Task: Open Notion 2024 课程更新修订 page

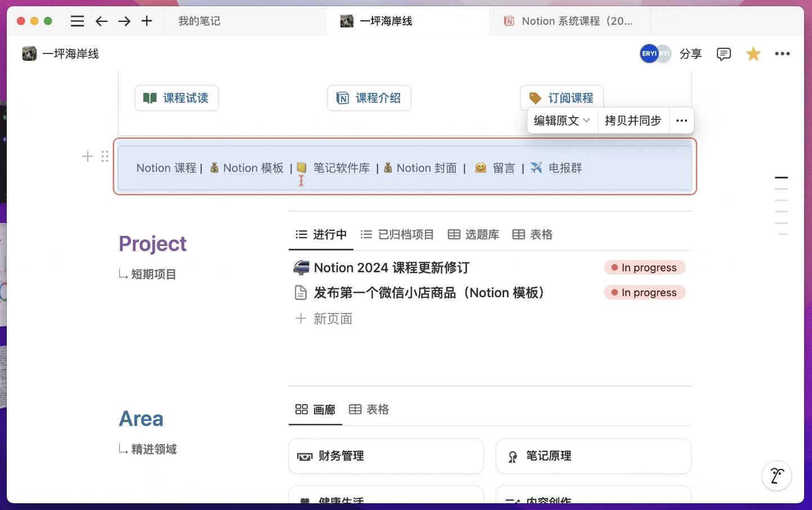Action: pos(392,268)
